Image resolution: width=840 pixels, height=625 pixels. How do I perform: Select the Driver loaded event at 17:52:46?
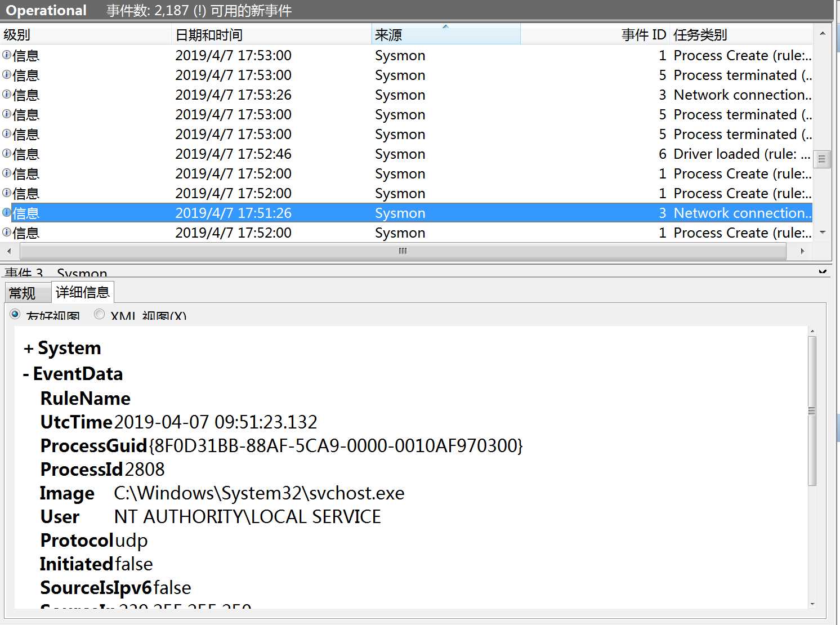[x=406, y=154]
